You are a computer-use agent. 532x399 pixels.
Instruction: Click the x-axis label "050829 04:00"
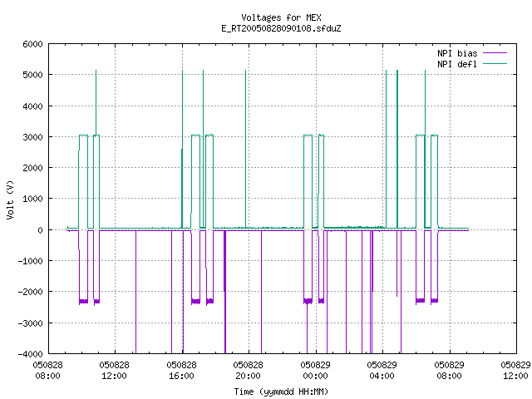click(382, 371)
